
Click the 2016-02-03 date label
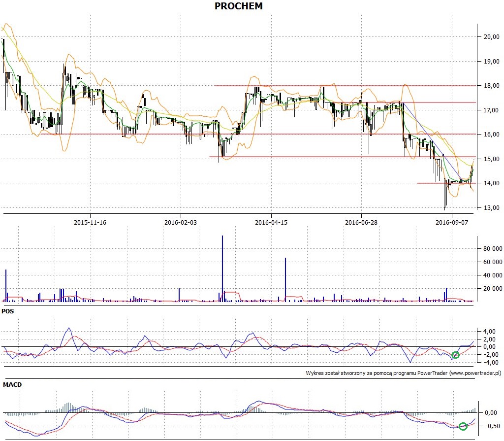tap(181, 222)
